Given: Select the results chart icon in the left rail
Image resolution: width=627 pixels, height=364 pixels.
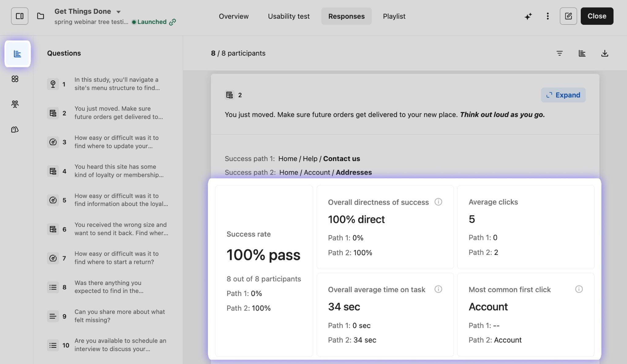Looking at the screenshot, I should pos(17,54).
